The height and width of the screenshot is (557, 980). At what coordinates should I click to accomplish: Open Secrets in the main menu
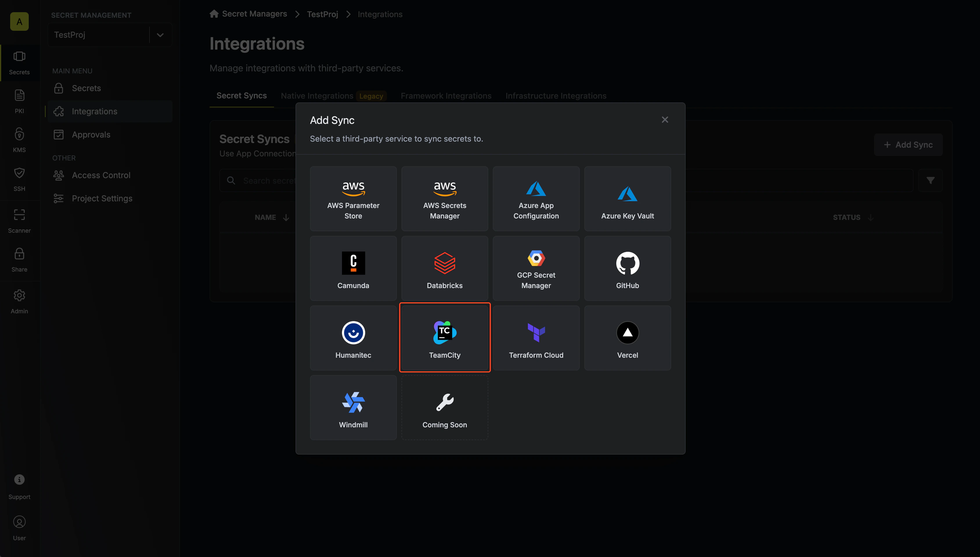[x=110, y=88]
